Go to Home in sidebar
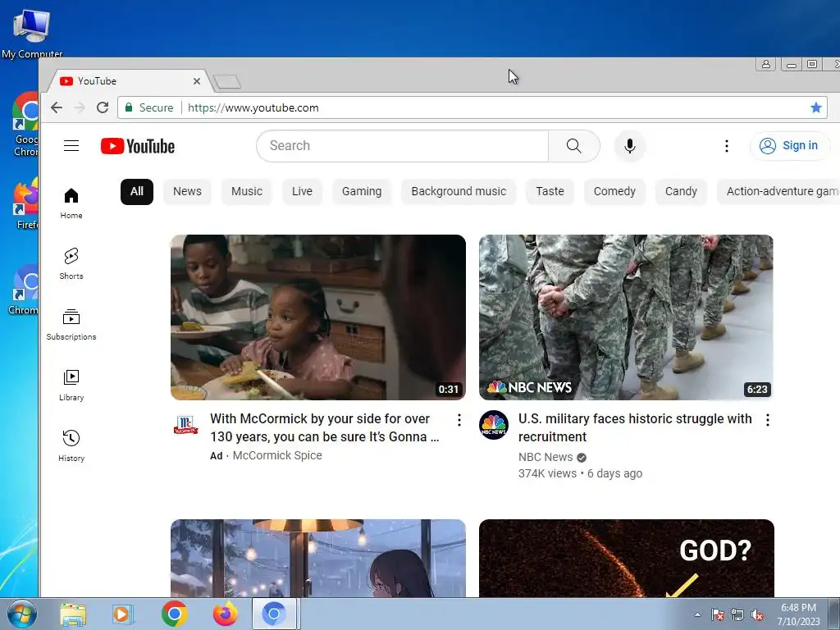Image resolution: width=840 pixels, height=630 pixels. coord(71,203)
